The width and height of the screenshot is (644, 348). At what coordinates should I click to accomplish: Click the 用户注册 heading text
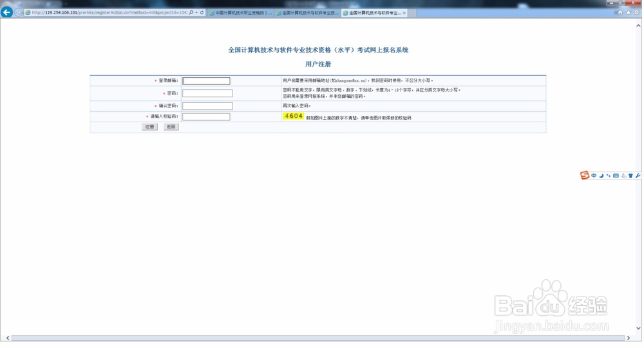(x=318, y=64)
